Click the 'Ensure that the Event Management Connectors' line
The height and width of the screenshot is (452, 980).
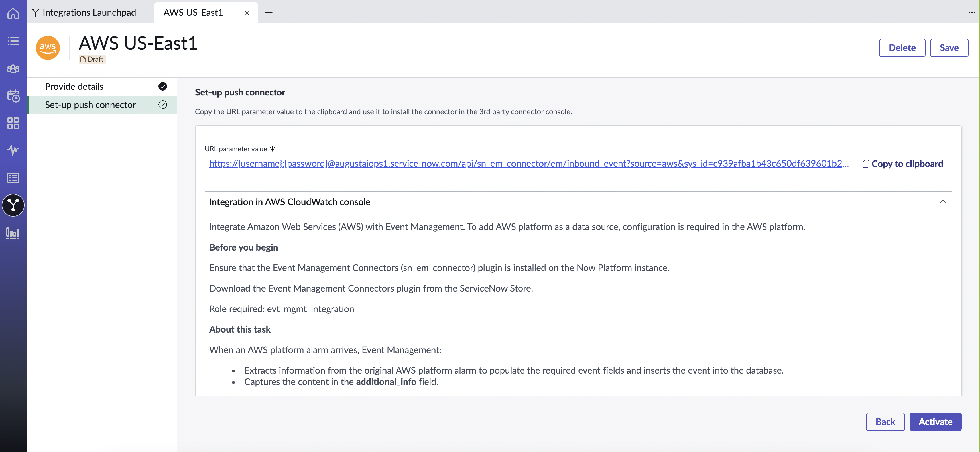pyautogui.click(x=439, y=268)
